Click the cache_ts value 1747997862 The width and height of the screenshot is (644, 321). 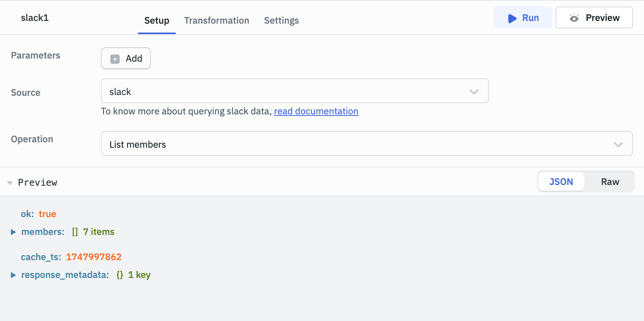point(93,257)
